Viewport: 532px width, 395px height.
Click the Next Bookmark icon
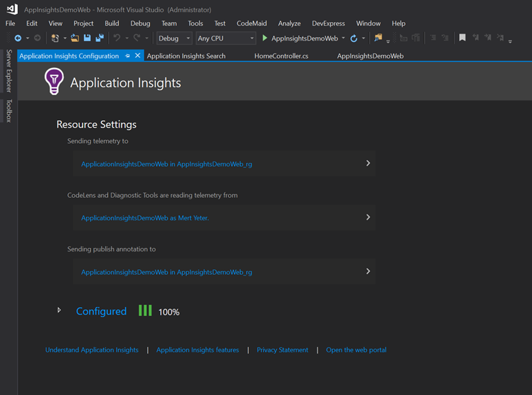[x=487, y=38]
